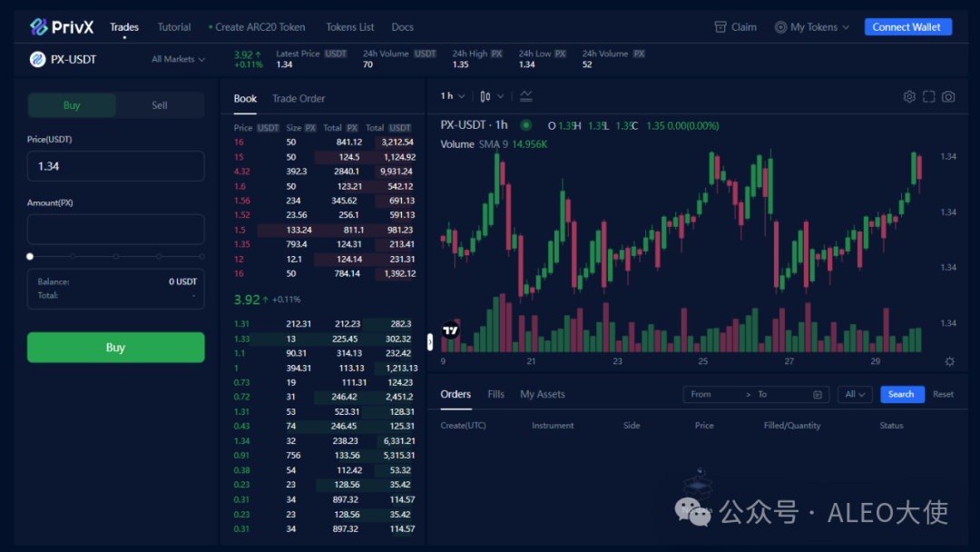Switch to the Trade Order tab
980x552 pixels.
pyautogui.click(x=299, y=98)
